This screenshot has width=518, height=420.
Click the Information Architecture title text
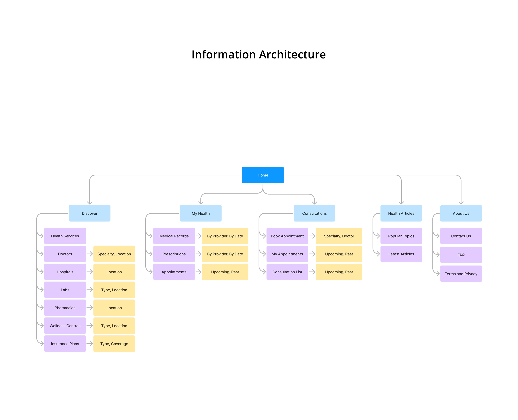[x=258, y=54]
